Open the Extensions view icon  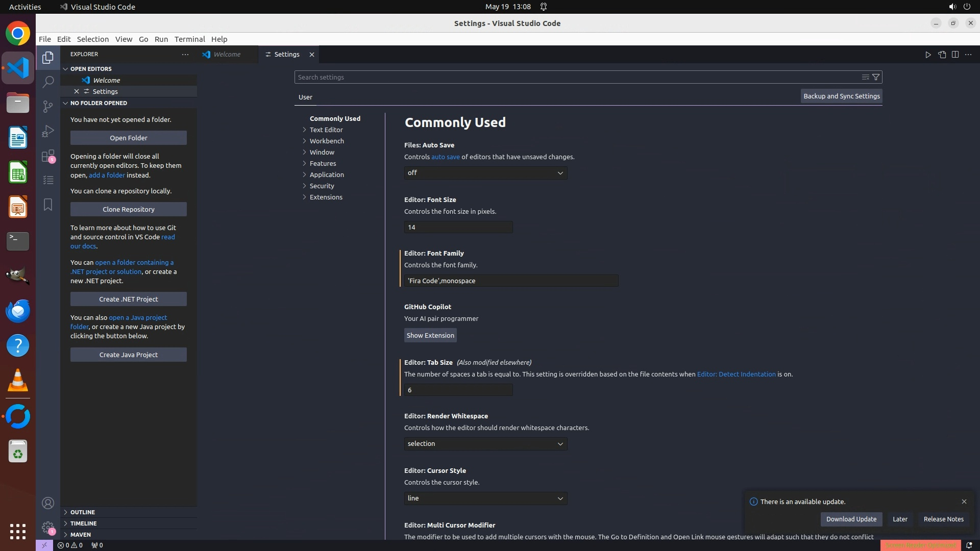point(48,156)
